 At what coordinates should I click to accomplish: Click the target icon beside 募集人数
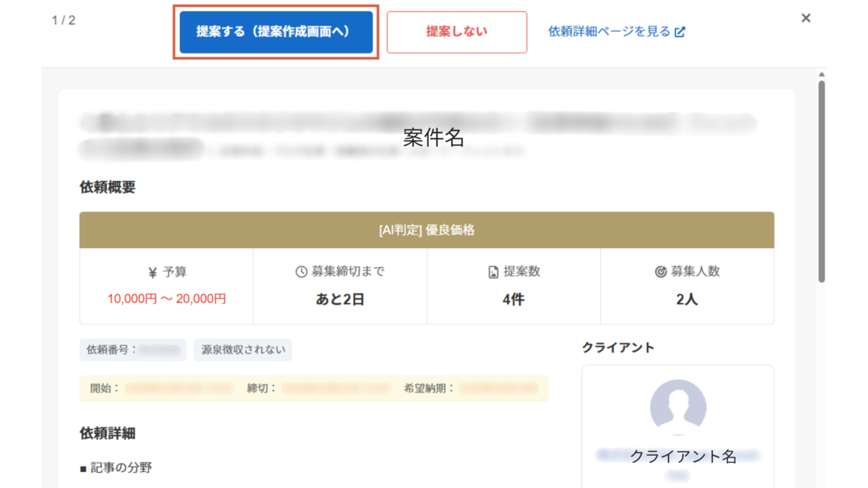click(660, 272)
